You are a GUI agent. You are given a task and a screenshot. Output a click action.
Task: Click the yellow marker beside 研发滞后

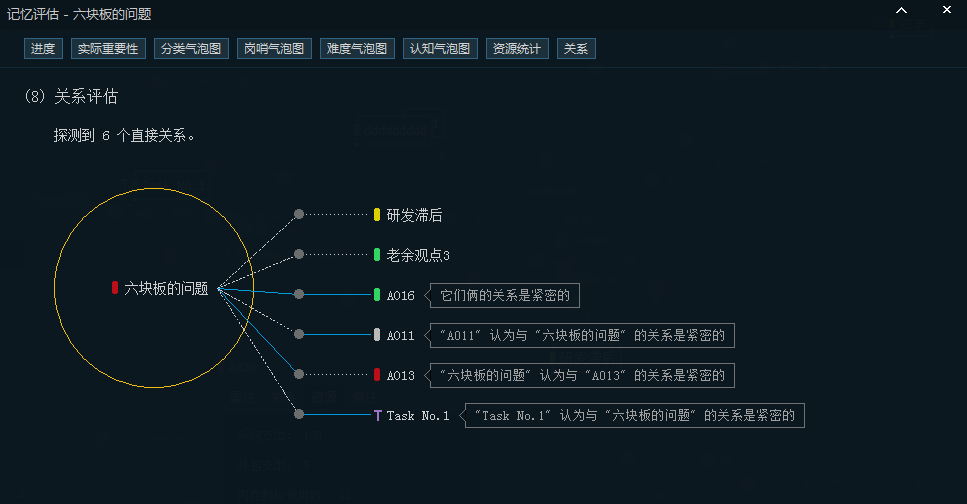377,215
